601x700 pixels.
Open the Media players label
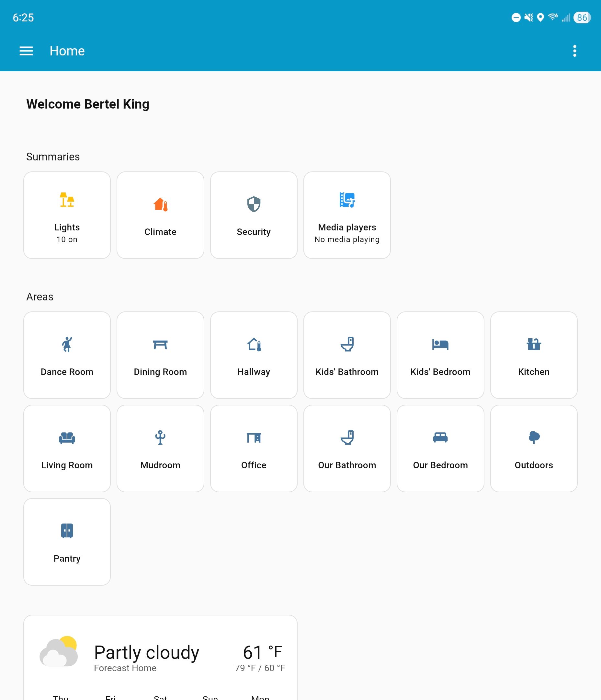point(347,227)
